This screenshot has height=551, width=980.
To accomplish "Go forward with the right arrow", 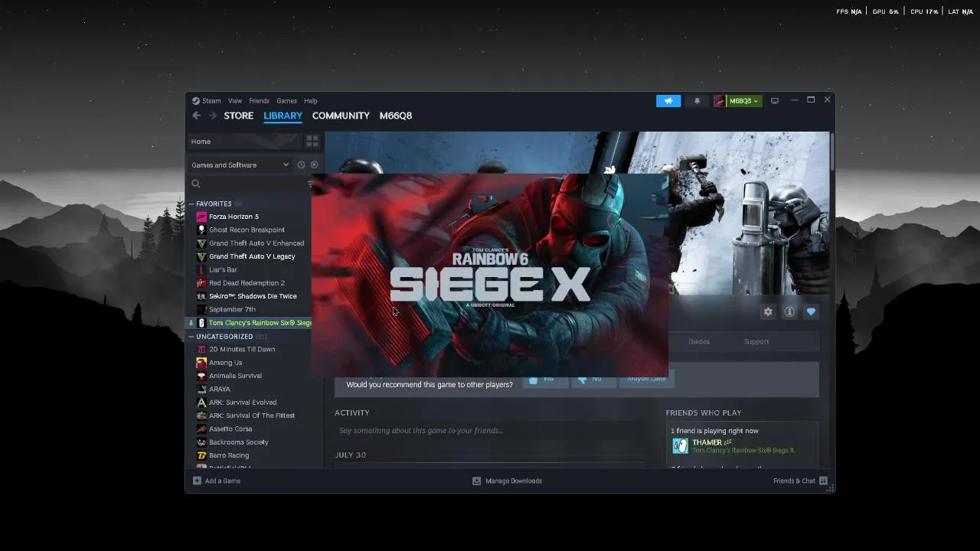I will [x=213, y=116].
